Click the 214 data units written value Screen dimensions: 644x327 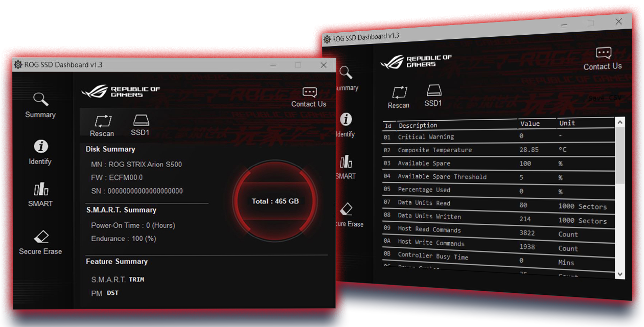[525, 219]
